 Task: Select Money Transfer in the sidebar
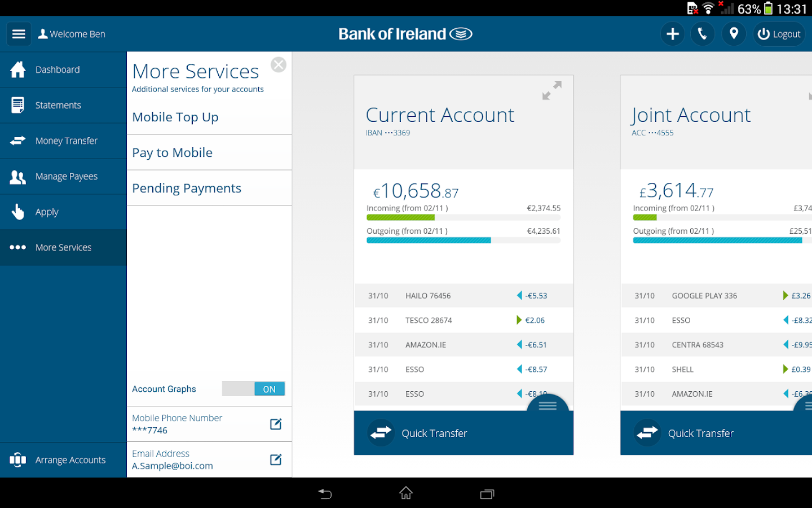point(63,141)
